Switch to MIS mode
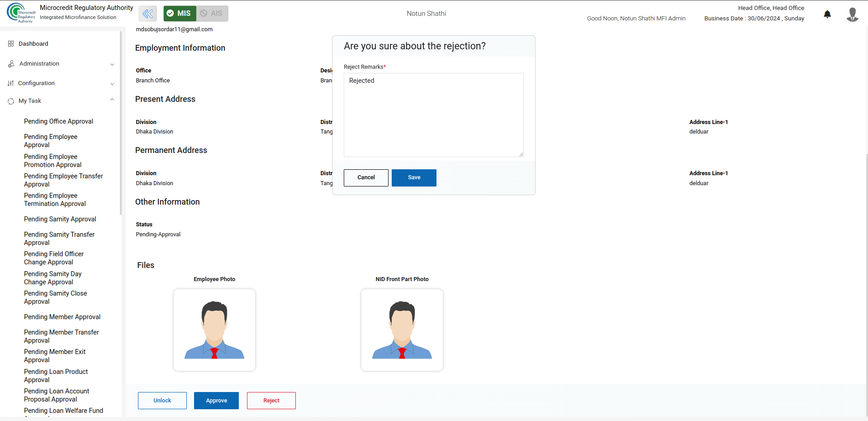This screenshot has height=421, width=868. 180,14
